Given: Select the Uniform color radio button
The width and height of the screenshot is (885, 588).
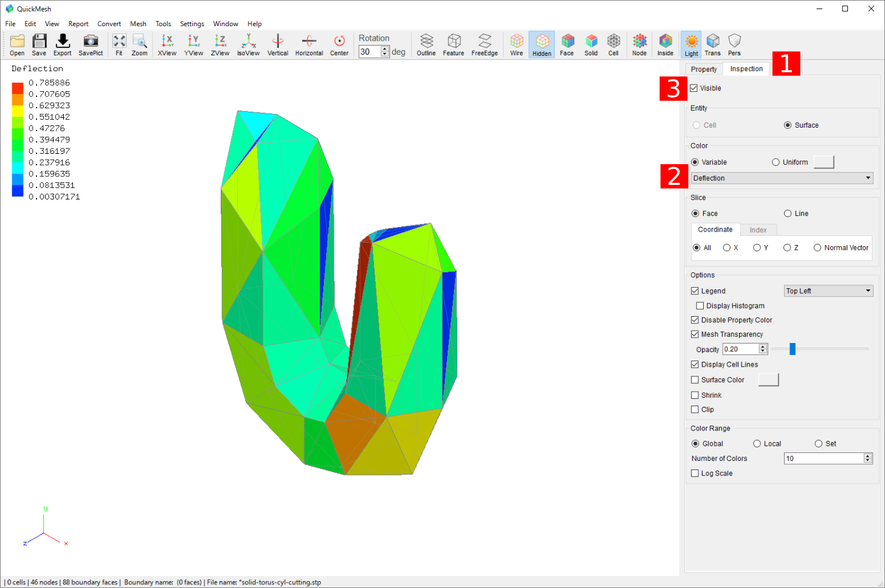Looking at the screenshot, I should [x=776, y=162].
